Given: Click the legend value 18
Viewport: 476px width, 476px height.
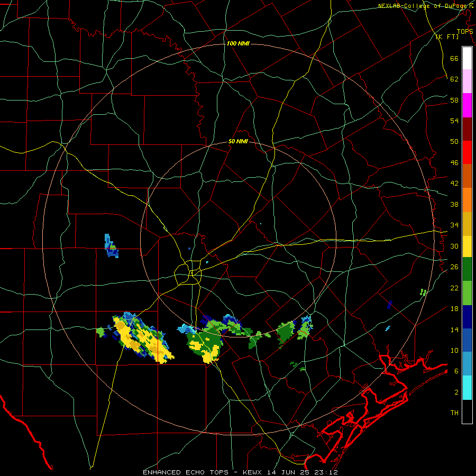Looking at the screenshot, I should point(454,309).
